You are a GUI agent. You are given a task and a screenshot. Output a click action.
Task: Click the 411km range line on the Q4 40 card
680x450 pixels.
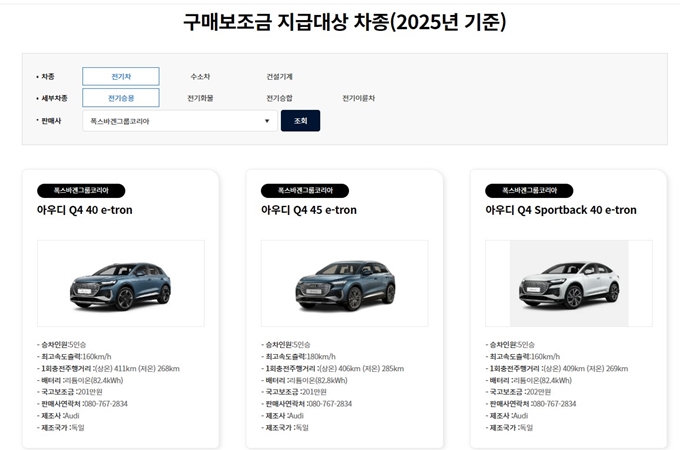[x=108, y=368]
